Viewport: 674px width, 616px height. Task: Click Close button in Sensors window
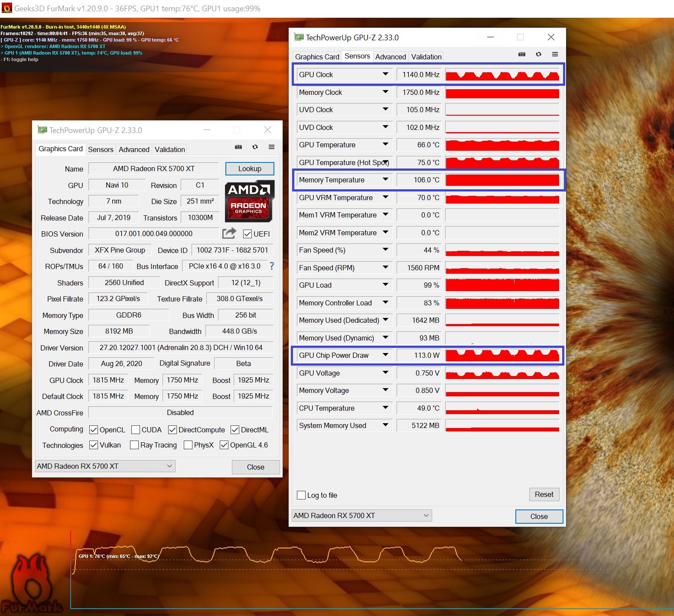539,516
